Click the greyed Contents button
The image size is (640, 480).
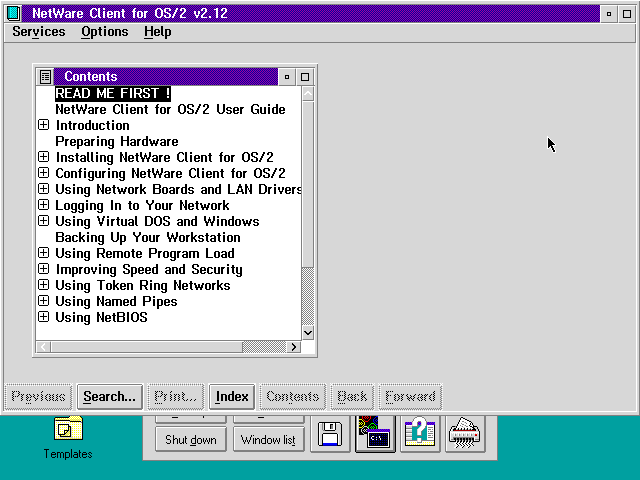click(293, 396)
